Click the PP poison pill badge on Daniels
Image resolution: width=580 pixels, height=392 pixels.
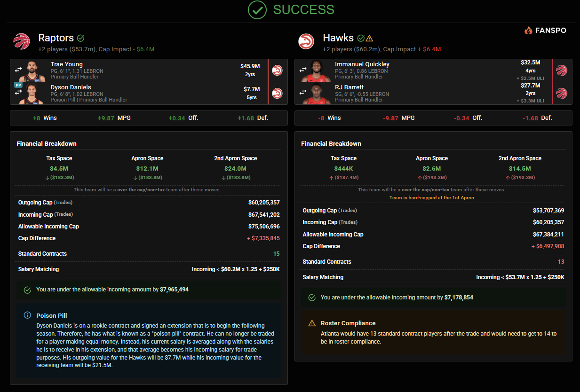[18, 85]
